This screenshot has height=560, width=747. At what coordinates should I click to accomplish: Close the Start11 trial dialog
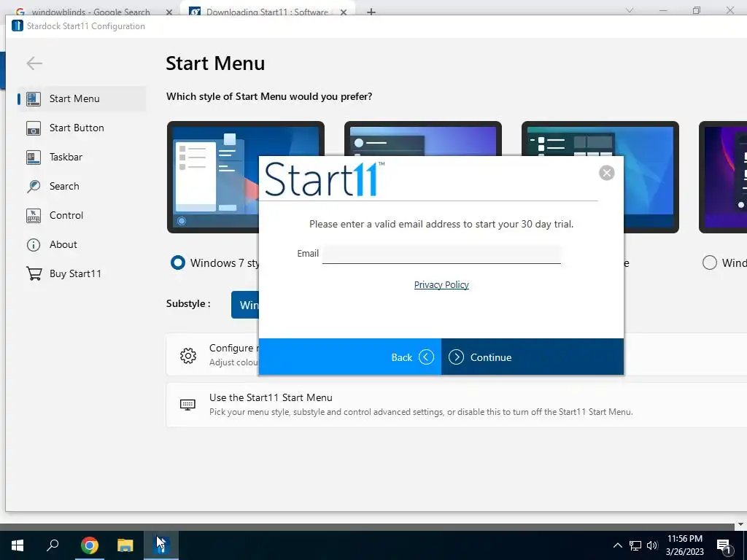606,172
